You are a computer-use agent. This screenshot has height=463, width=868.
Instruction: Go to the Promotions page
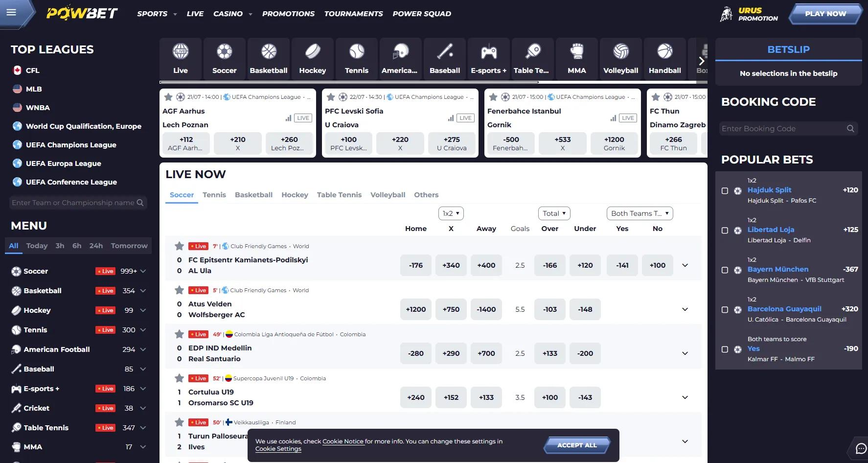pos(288,14)
